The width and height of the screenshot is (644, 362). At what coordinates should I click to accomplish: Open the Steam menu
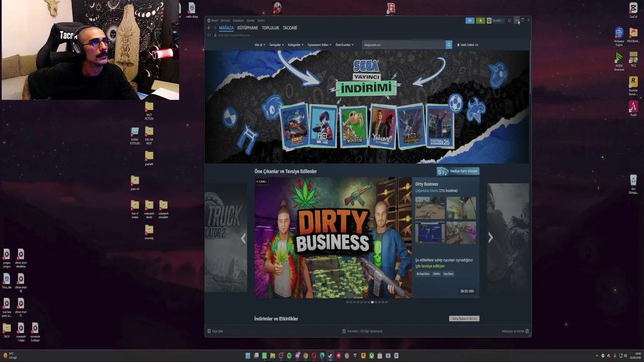(214, 21)
